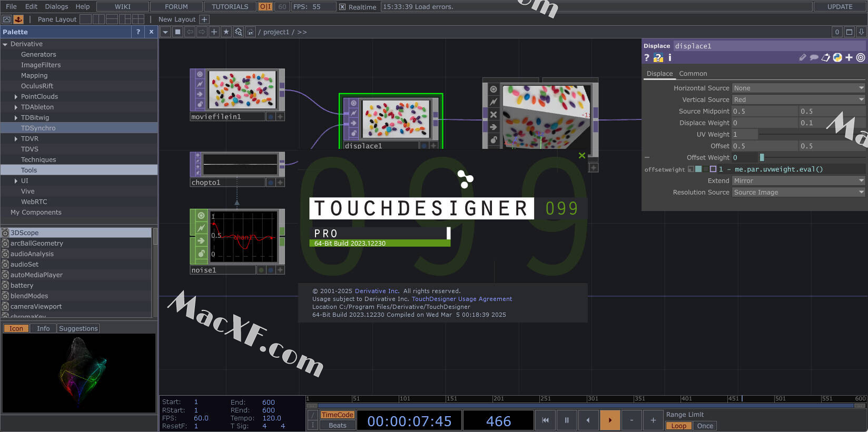This screenshot has height=432, width=868.
Task: Open the Palette help question mark
Action: [138, 32]
